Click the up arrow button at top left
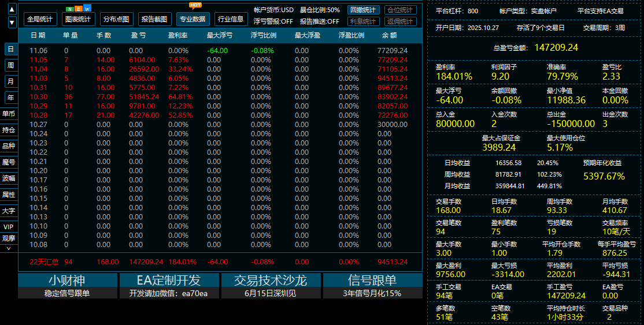 pos(12,9)
